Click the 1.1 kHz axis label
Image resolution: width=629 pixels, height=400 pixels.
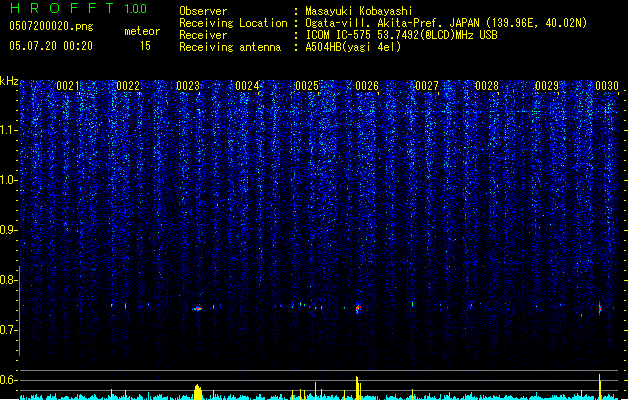pyautogui.click(x=9, y=130)
